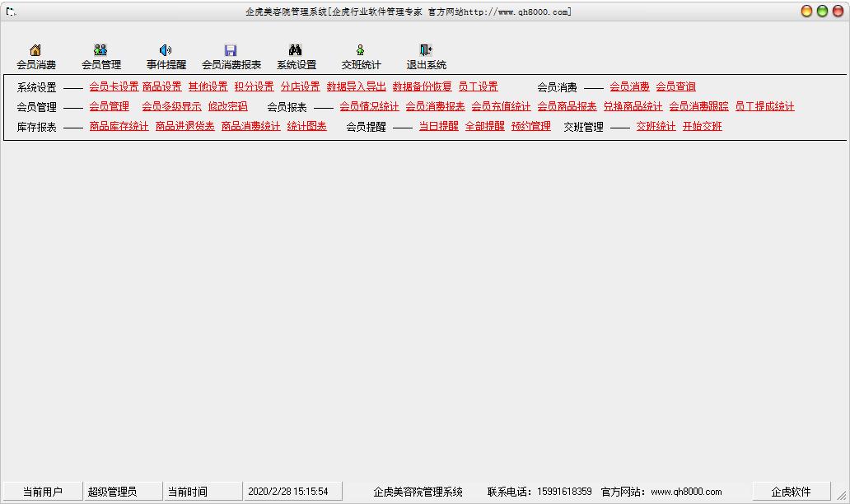Click the phone number 15991618359
This screenshot has height=504, width=850.
pyautogui.click(x=564, y=492)
